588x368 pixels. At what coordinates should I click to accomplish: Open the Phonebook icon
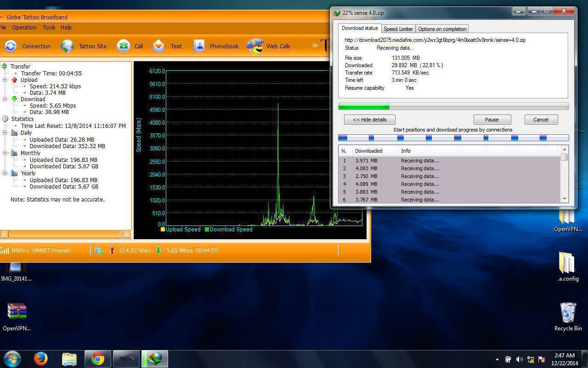coord(198,46)
